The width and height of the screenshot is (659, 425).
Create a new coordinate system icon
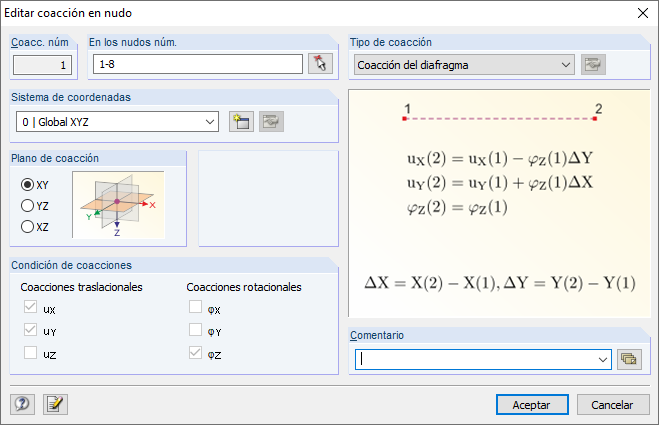(x=240, y=122)
